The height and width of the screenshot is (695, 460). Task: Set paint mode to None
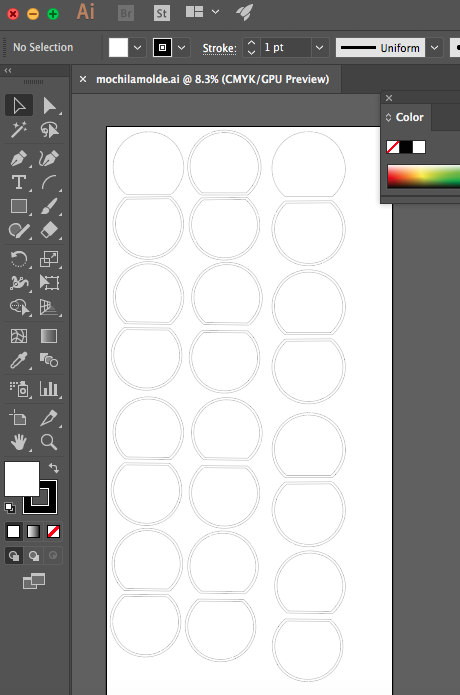tap(54, 531)
